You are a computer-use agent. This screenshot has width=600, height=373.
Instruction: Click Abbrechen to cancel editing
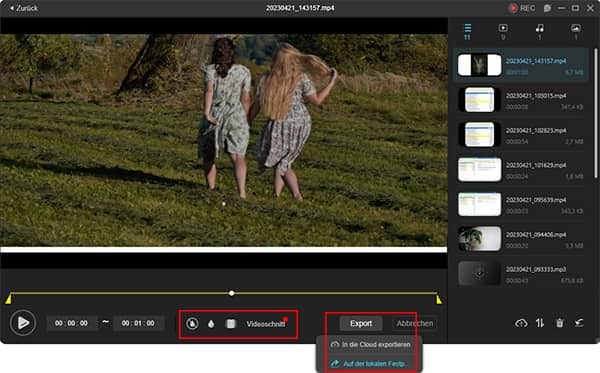[x=415, y=324]
